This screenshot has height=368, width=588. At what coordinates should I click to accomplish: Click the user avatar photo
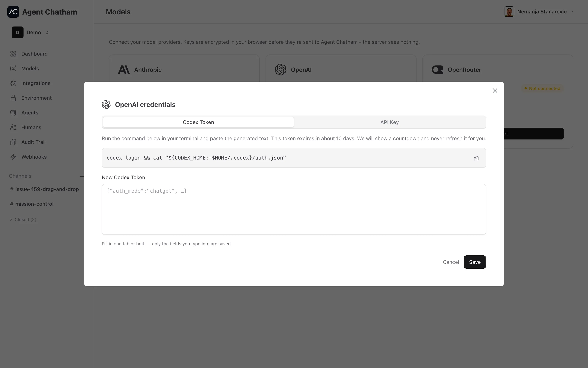(509, 12)
